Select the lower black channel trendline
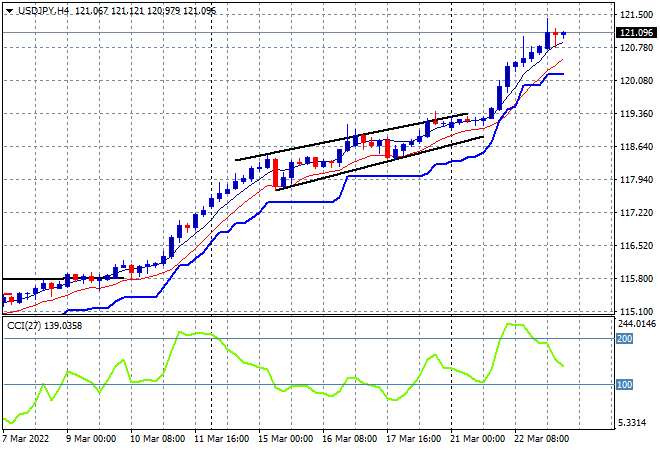 click(379, 163)
